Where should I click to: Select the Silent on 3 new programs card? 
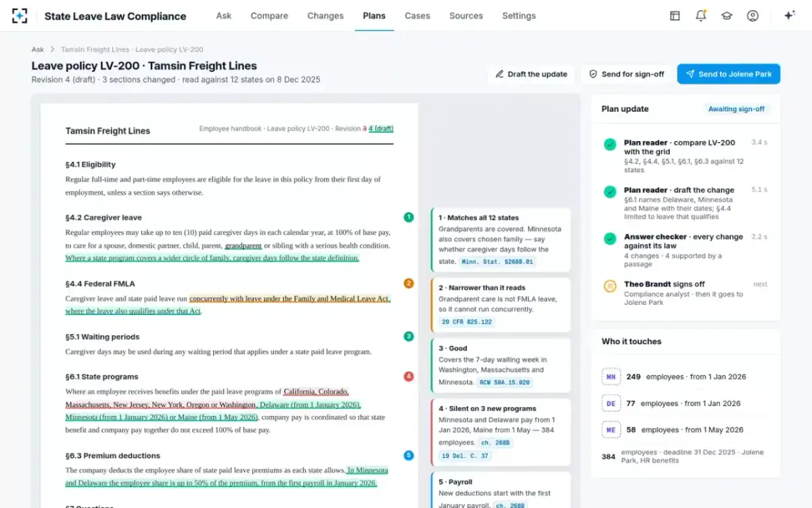click(501, 432)
